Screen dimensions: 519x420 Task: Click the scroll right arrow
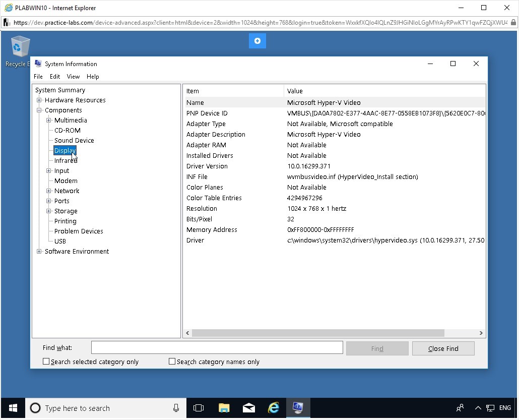pyautogui.click(x=481, y=333)
